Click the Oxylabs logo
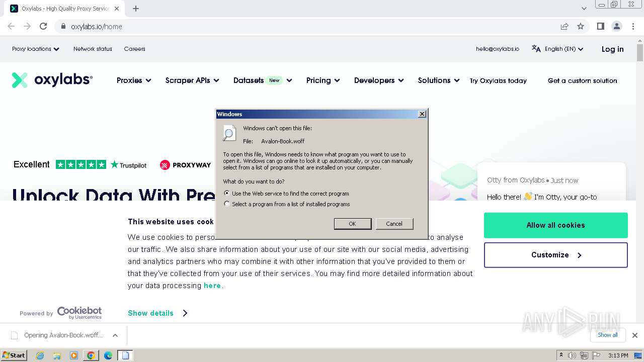 (52, 80)
